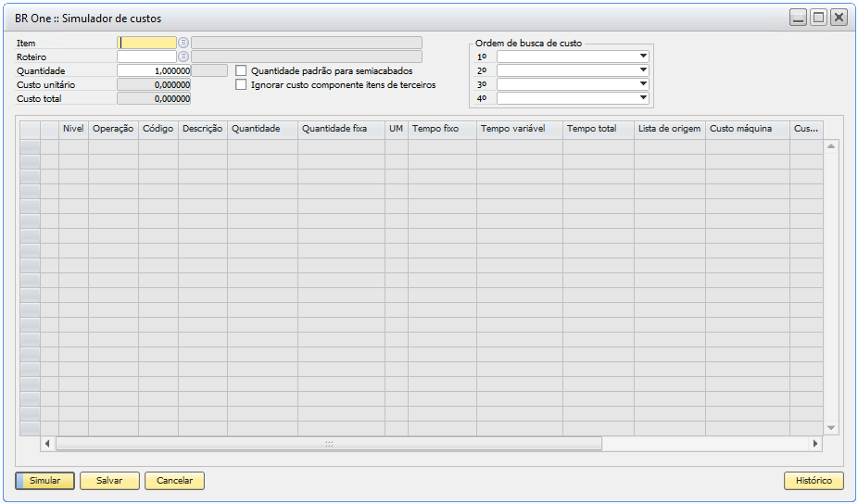This screenshot has width=858, height=504.
Task: Enable Quantidade padrão para semiacabados checkbox
Action: pyautogui.click(x=242, y=70)
